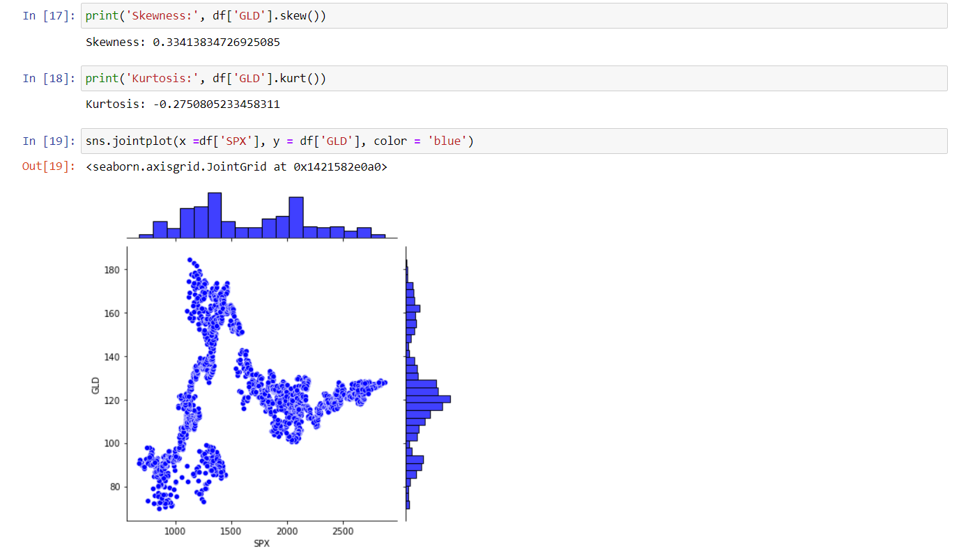The width and height of the screenshot is (959, 560).
Task: Click the Kurtosis: -0.2750805233458311 output text
Action: 183,104
